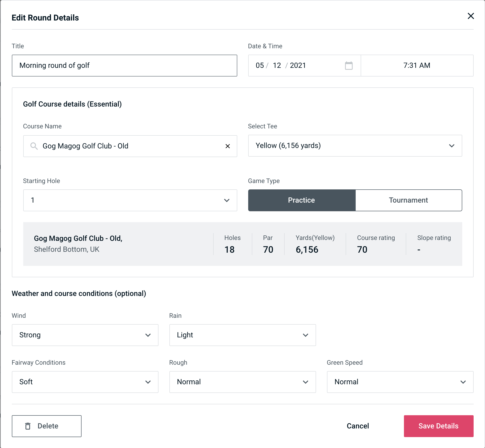The height and width of the screenshot is (448, 485).
Task: Open the Fairway Conditions dropdown
Action: pos(85,382)
